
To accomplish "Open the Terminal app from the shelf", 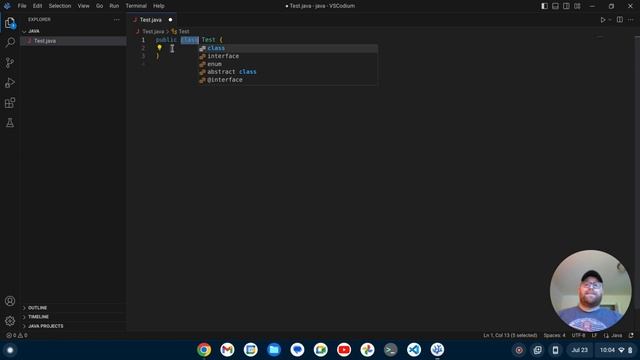I will [x=390, y=350].
